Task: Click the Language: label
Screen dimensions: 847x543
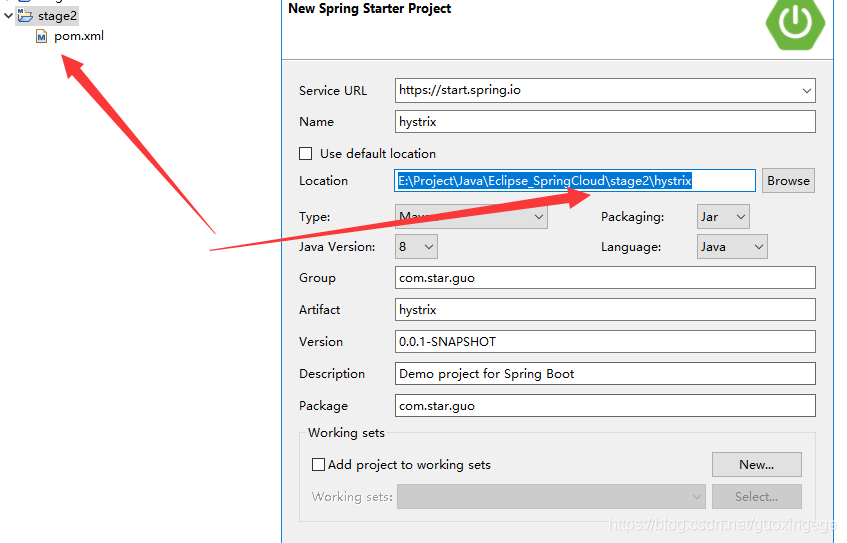Action: [631, 247]
